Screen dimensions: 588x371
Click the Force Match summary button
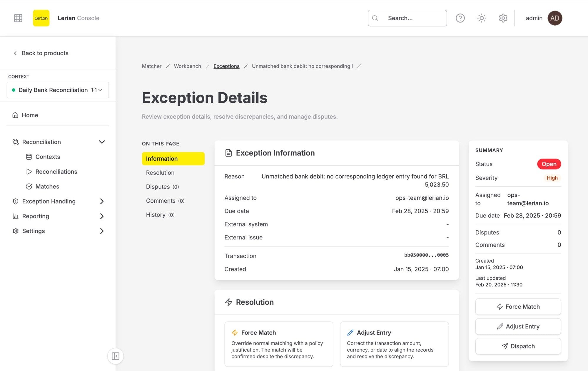coord(518,307)
